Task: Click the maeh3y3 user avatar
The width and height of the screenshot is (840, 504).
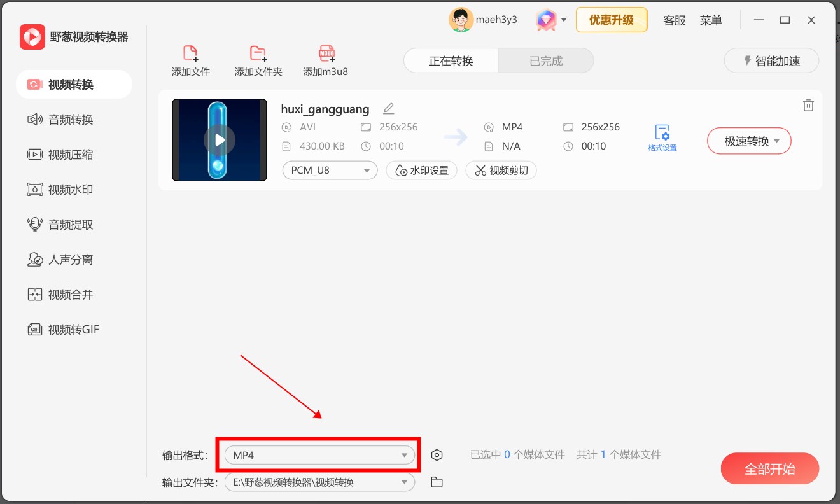Action: pos(461,20)
